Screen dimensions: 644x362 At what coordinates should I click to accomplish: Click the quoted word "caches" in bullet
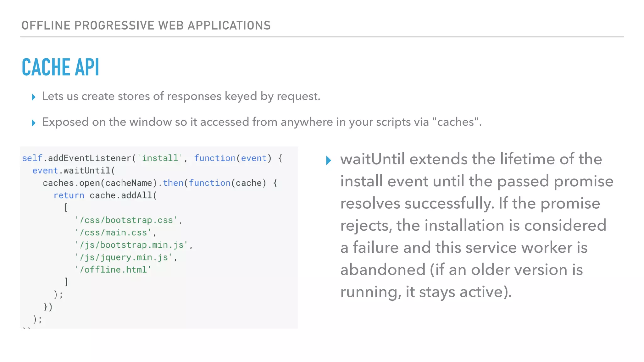pos(456,122)
